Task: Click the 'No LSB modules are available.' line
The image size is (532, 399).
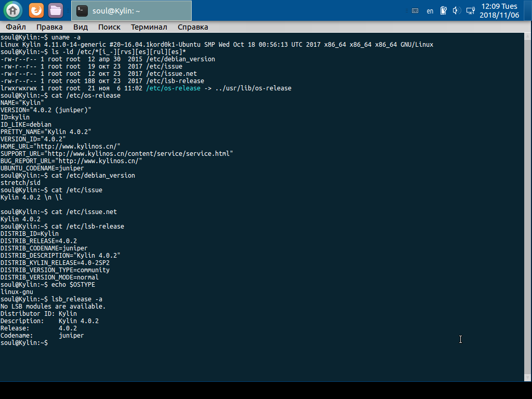Action: pyautogui.click(x=53, y=307)
